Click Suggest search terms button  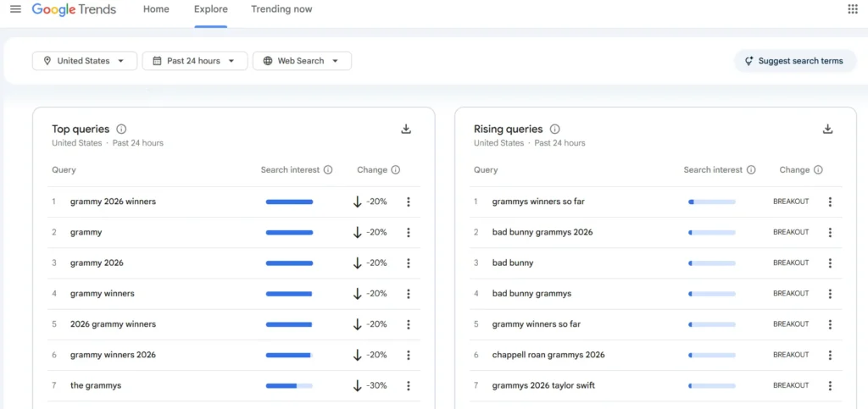click(x=793, y=61)
